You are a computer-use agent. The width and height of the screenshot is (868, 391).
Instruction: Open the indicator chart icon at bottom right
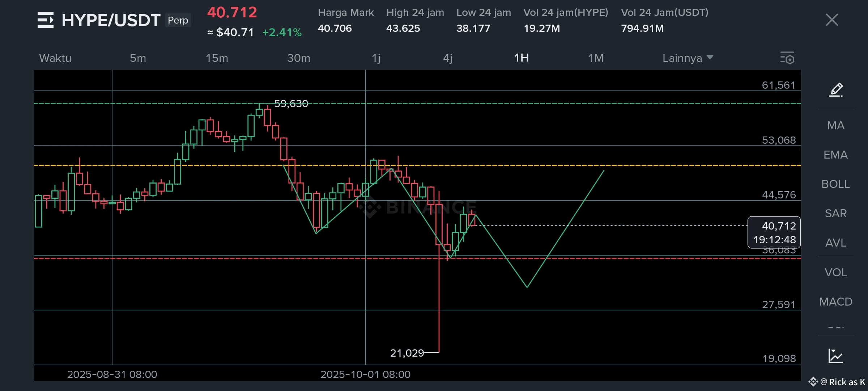pyautogui.click(x=835, y=356)
